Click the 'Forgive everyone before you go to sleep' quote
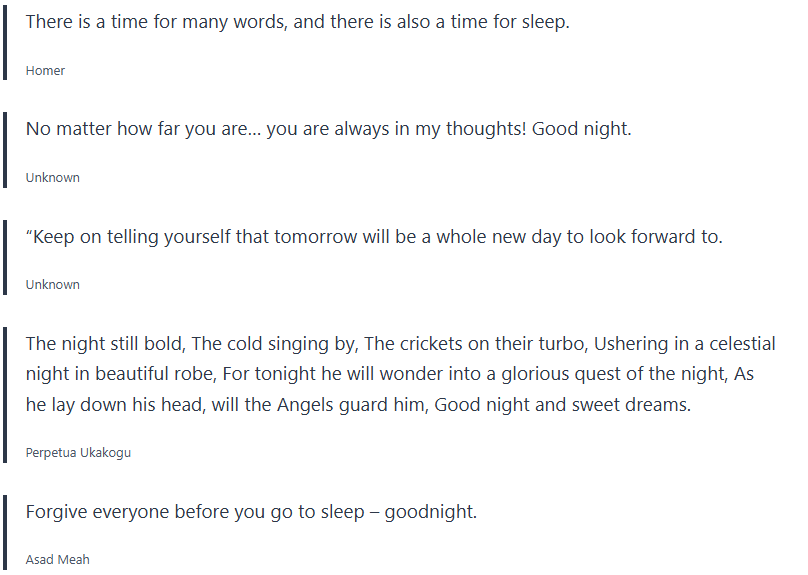This screenshot has height=575, width=808. (x=251, y=512)
